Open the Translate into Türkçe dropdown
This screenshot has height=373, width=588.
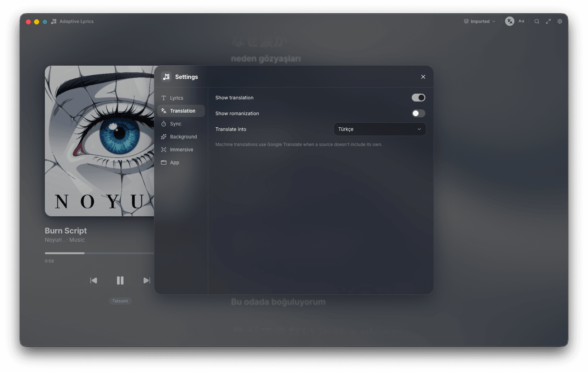380,129
